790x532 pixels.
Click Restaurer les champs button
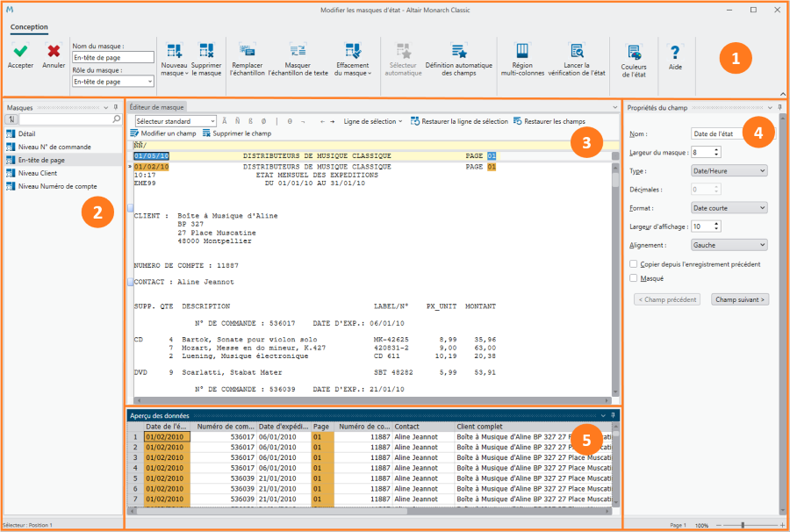[x=549, y=121]
